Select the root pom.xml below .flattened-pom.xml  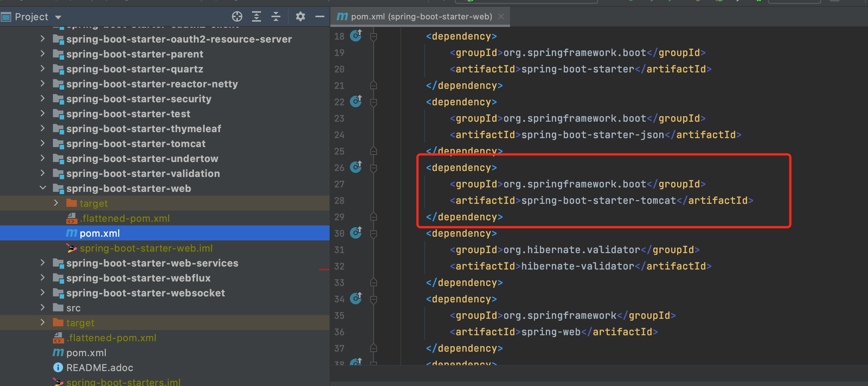click(165, 353)
